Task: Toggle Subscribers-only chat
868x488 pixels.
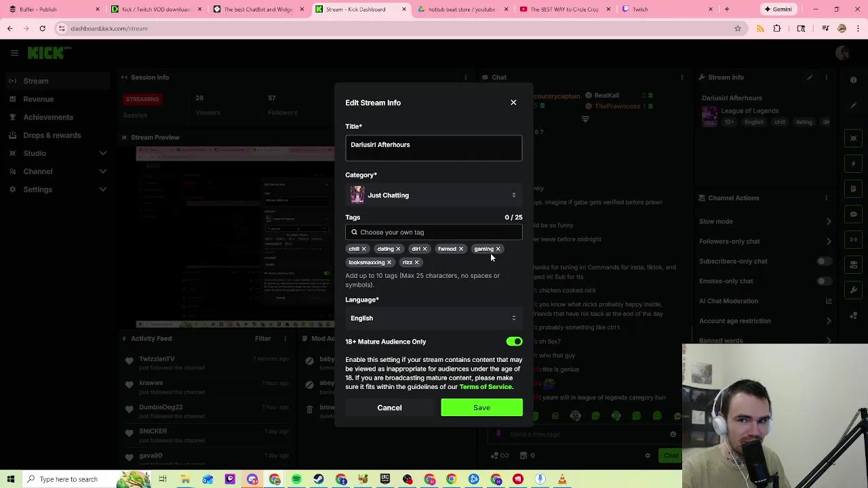Action: point(824,261)
